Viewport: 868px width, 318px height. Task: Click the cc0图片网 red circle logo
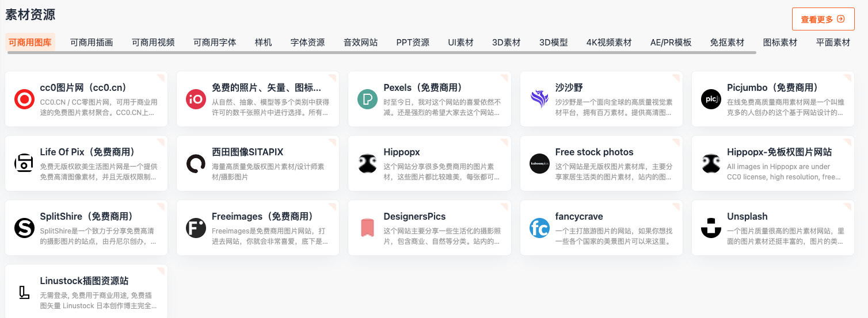pos(24,99)
